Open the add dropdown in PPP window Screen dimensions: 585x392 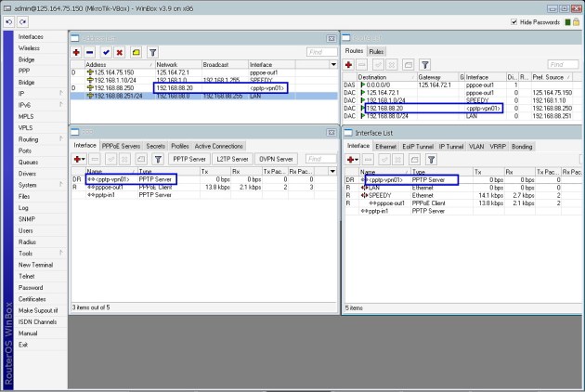click(80, 160)
